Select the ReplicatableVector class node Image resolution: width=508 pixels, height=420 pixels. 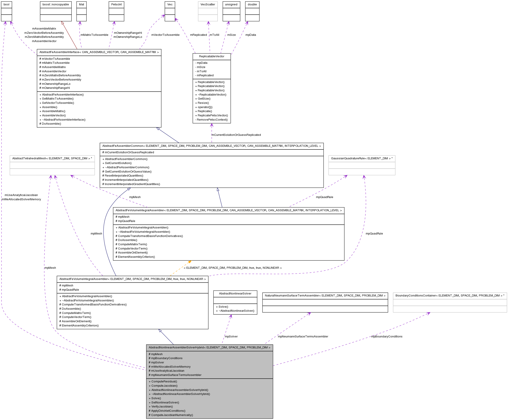pyautogui.click(x=212, y=56)
